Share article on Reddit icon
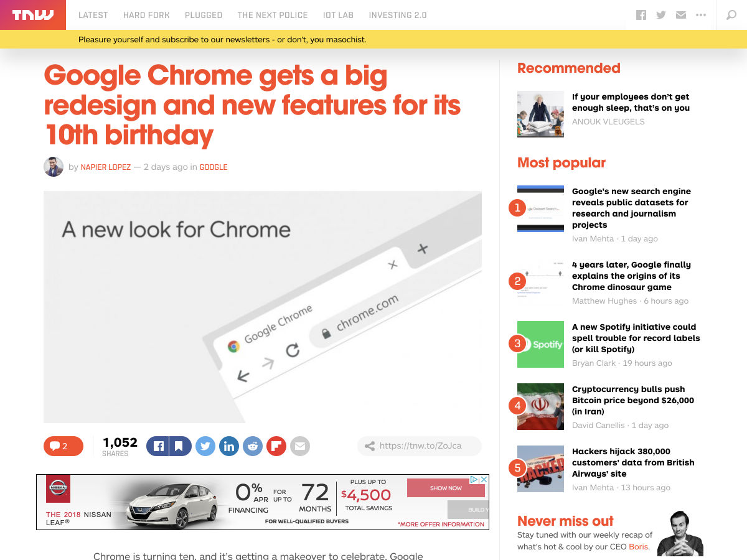Viewport: 747px width, 560px height. (x=253, y=446)
